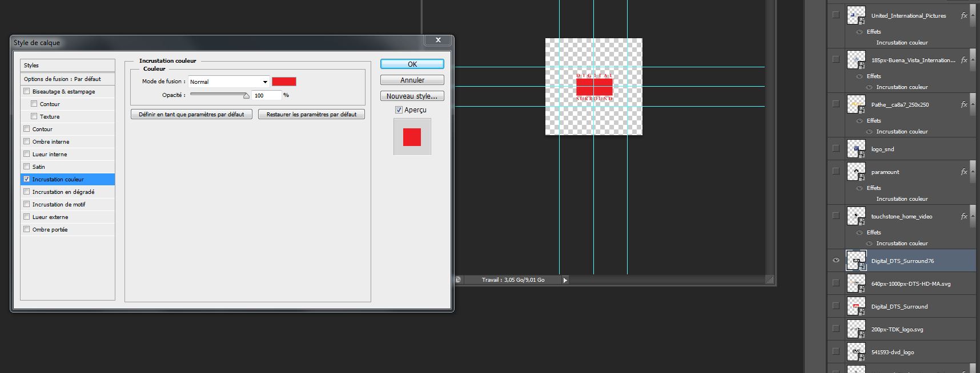Screen dimensions: 980x373
Task: Select the Styles header in the dialog list
Action: click(67, 65)
